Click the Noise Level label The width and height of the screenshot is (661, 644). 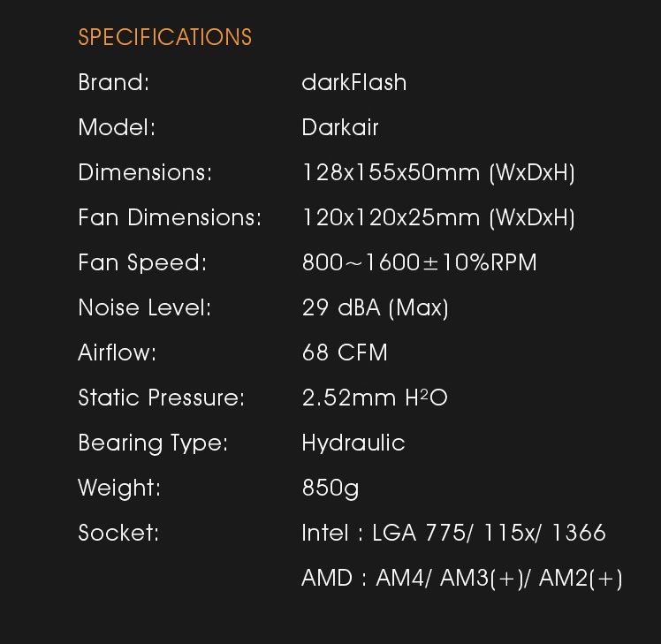145,307
